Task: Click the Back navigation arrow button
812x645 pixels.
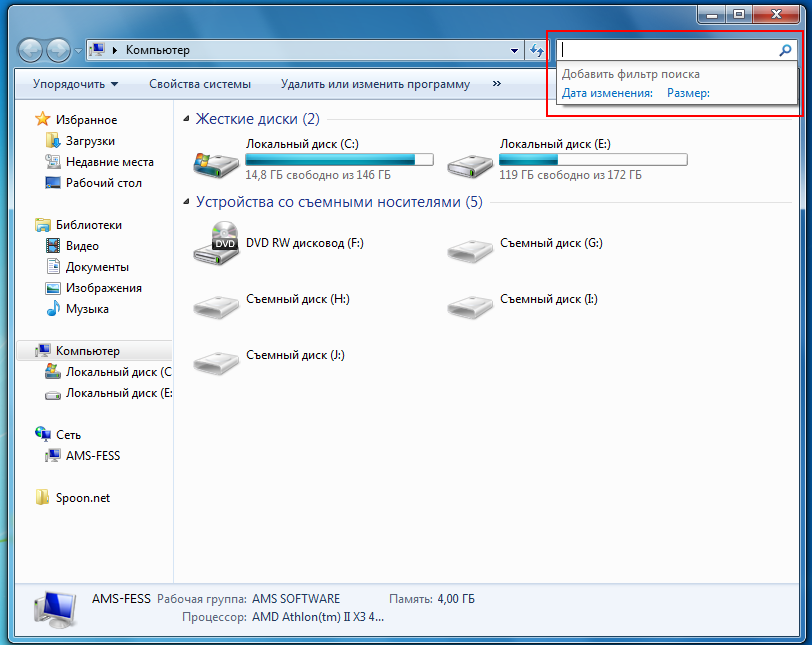Action: pos(30,50)
